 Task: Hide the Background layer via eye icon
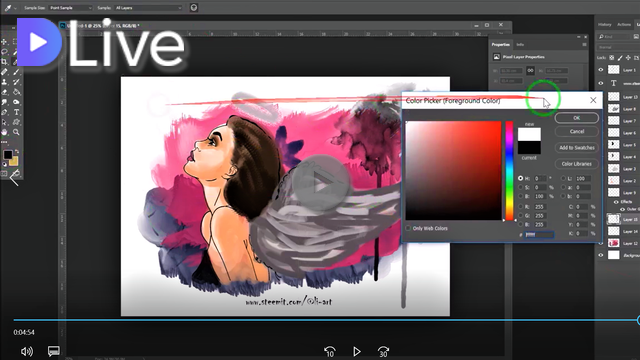[601, 255]
